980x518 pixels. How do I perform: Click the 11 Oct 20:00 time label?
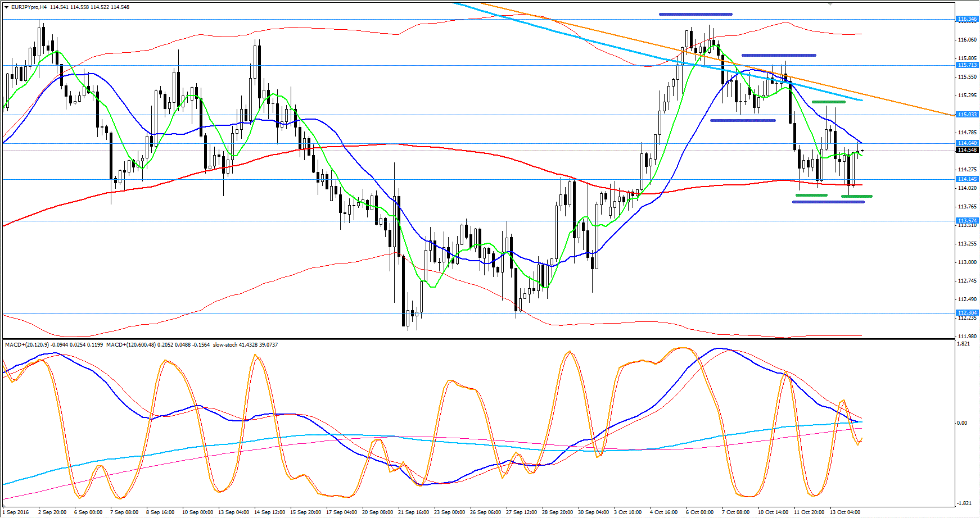[x=809, y=512]
